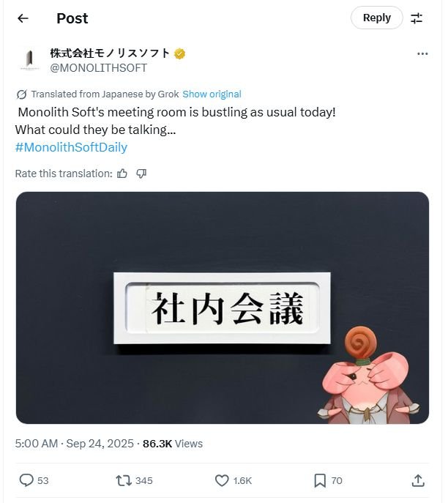Open the reply filter settings icon
The image size is (448, 503).
point(417,18)
